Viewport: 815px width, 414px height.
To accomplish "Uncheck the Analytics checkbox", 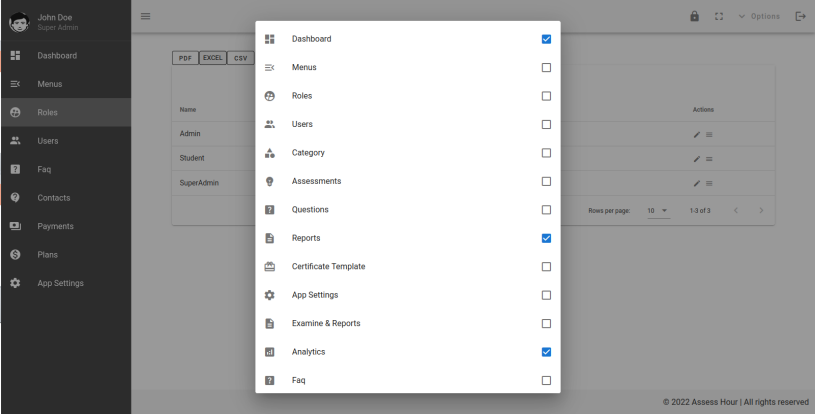I will pyautogui.click(x=546, y=352).
